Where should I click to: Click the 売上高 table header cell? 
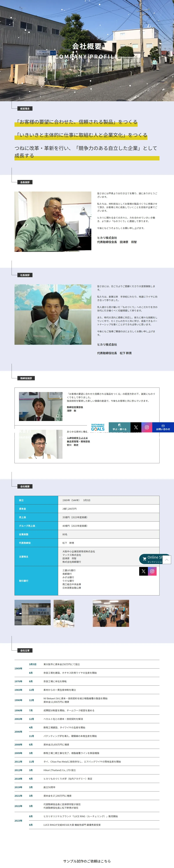click(x=36, y=517)
